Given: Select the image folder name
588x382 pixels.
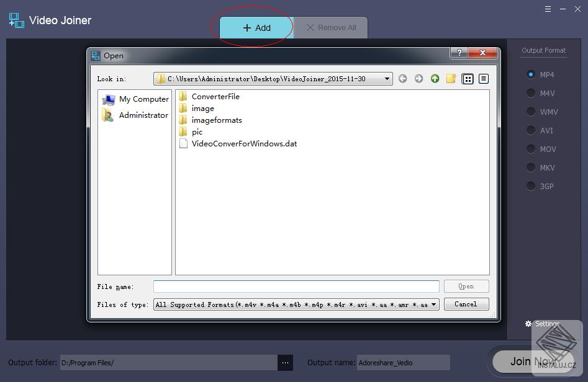Looking at the screenshot, I should tap(203, 109).
